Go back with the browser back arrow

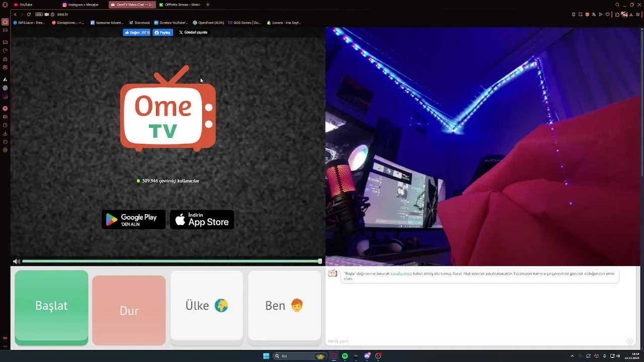click(15, 15)
